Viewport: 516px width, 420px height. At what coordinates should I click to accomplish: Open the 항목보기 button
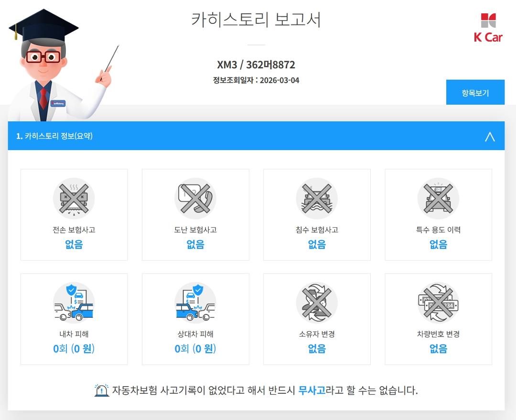coord(475,92)
